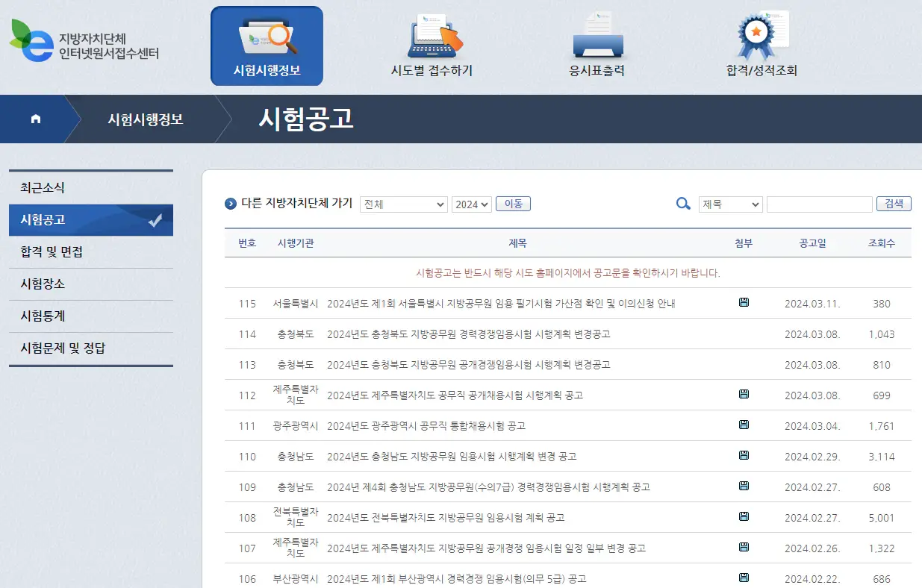Open the year dropdown showing 2024
Image resolution: width=922 pixels, height=588 pixels.
pos(471,203)
